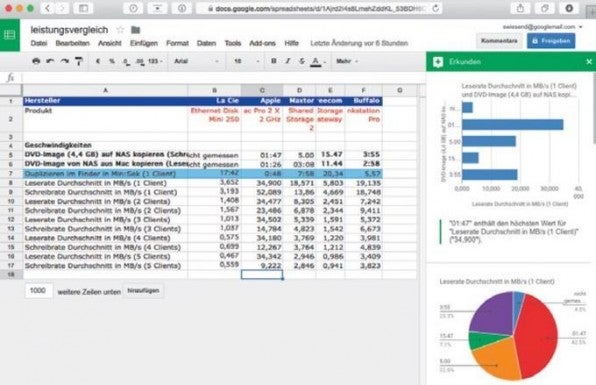Open the Format menu
The width and height of the screenshot is (596, 385).
pos(177,43)
